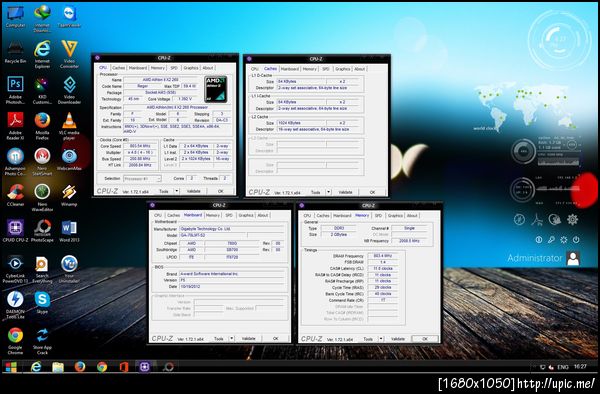Open the Recycle Bin desktop icon

coord(15,52)
